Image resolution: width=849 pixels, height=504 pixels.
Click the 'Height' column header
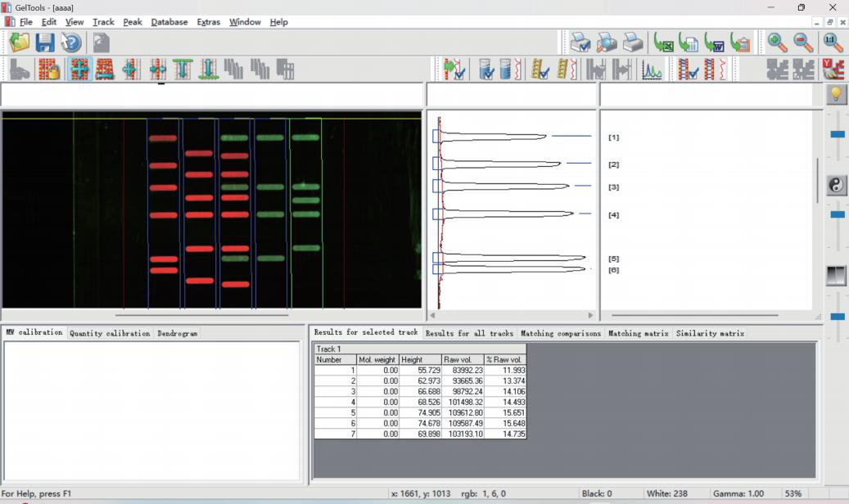click(x=420, y=359)
